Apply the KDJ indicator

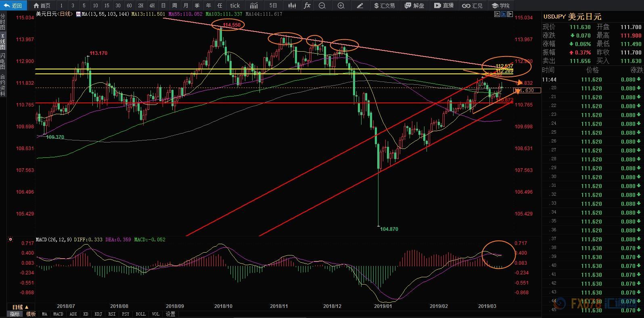98,314
